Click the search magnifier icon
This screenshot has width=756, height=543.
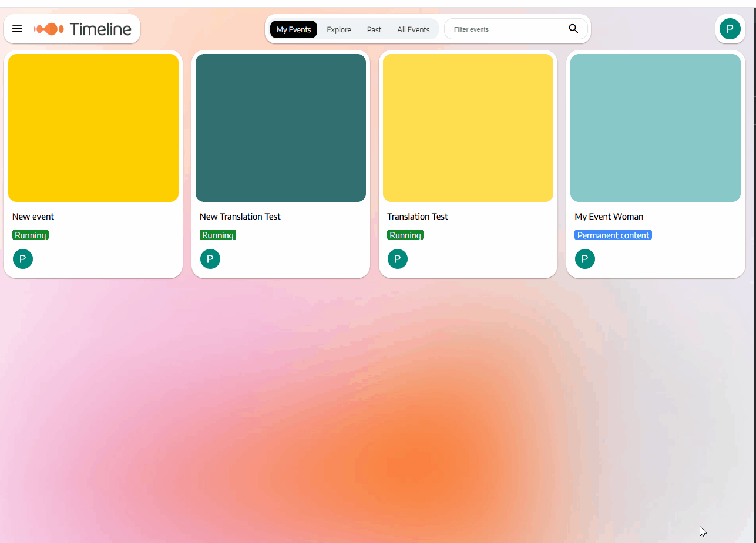(x=573, y=29)
